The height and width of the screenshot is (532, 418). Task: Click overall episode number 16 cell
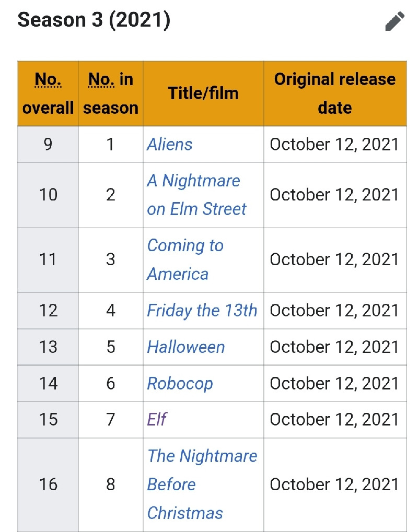click(48, 484)
